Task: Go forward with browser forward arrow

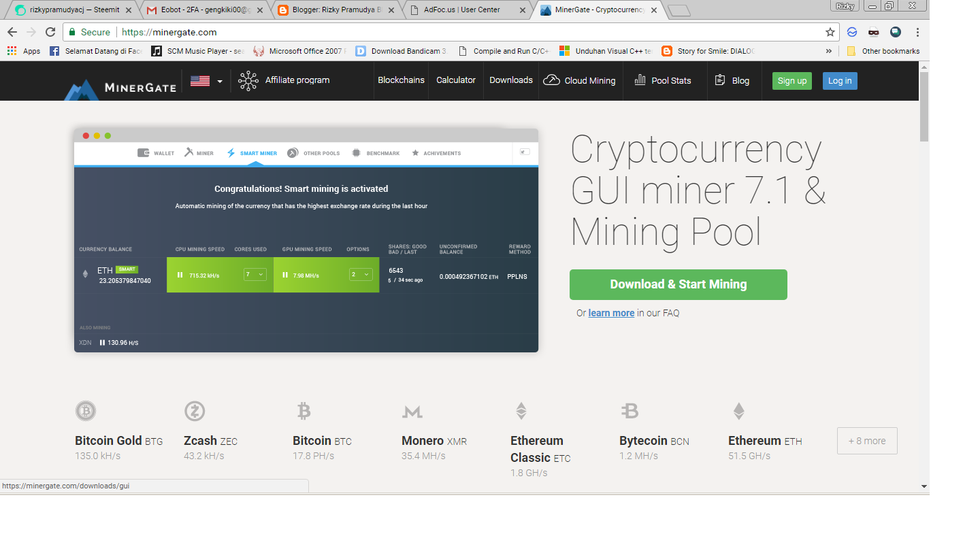Action: coord(31,32)
